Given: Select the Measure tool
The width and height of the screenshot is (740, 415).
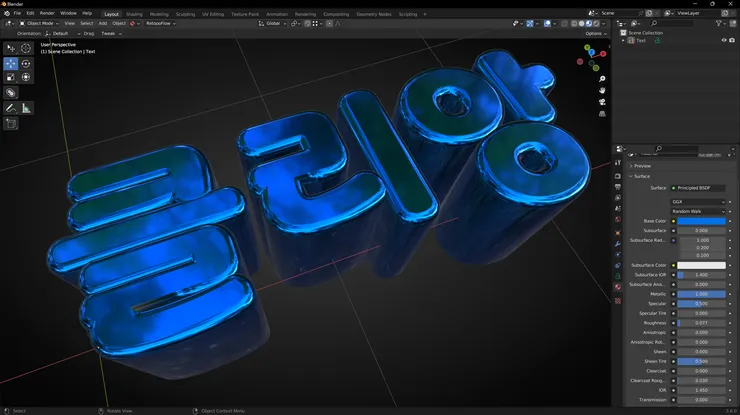Looking at the screenshot, I should click(x=26, y=108).
